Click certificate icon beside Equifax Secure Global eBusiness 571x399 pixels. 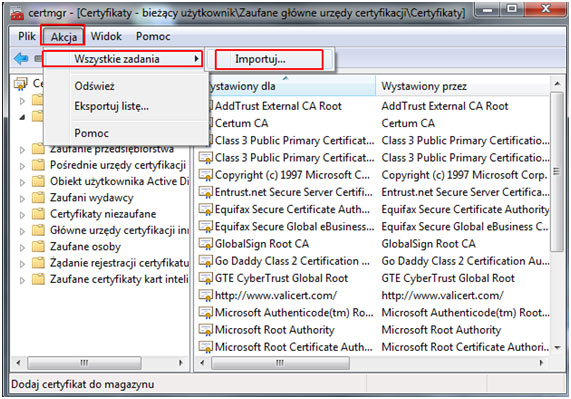pos(205,227)
